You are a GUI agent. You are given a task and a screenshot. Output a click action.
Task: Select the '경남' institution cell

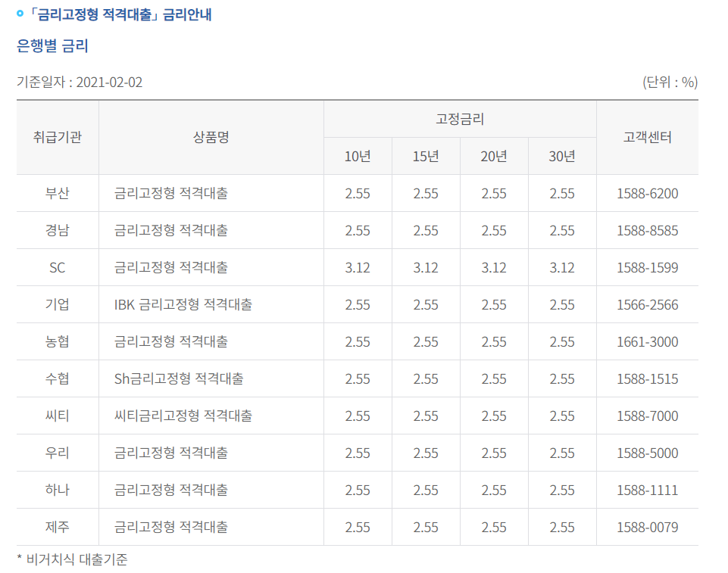point(57,230)
